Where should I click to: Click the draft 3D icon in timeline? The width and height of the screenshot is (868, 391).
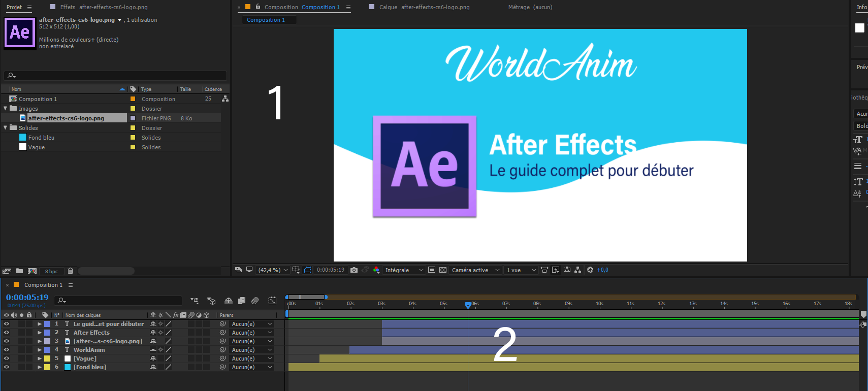(211, 301)
